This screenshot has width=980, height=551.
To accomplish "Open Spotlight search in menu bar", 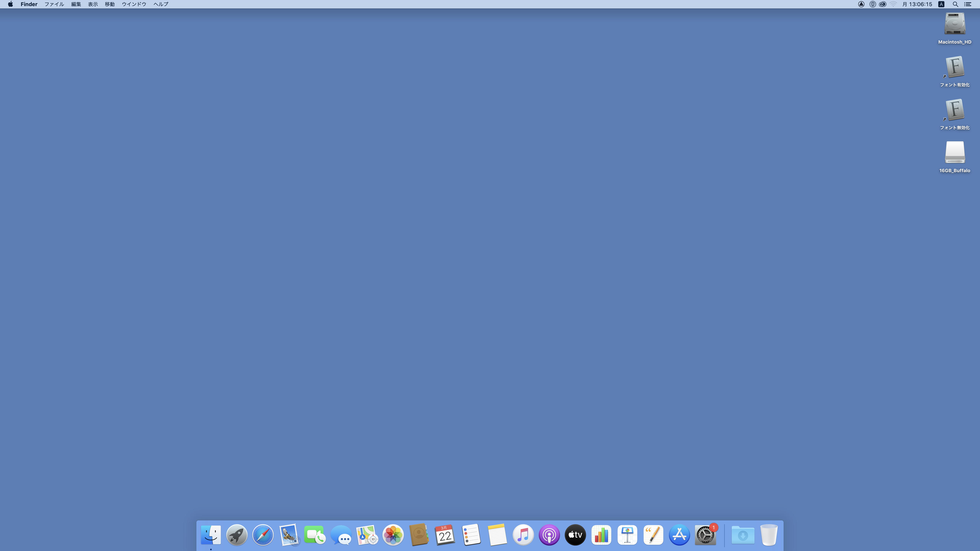I will tap(955, 4).
